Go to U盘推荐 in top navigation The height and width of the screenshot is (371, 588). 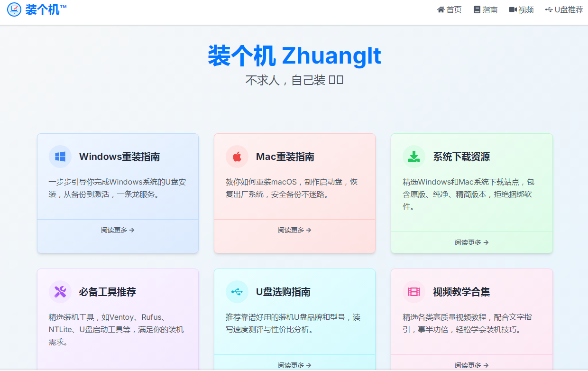pyautogui.click(x=564, y=10)
